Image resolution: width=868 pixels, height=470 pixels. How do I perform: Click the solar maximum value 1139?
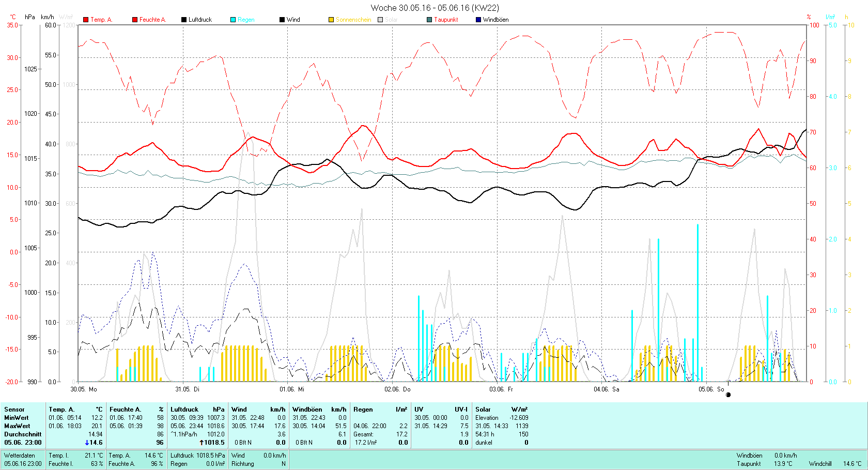[522, 426]
